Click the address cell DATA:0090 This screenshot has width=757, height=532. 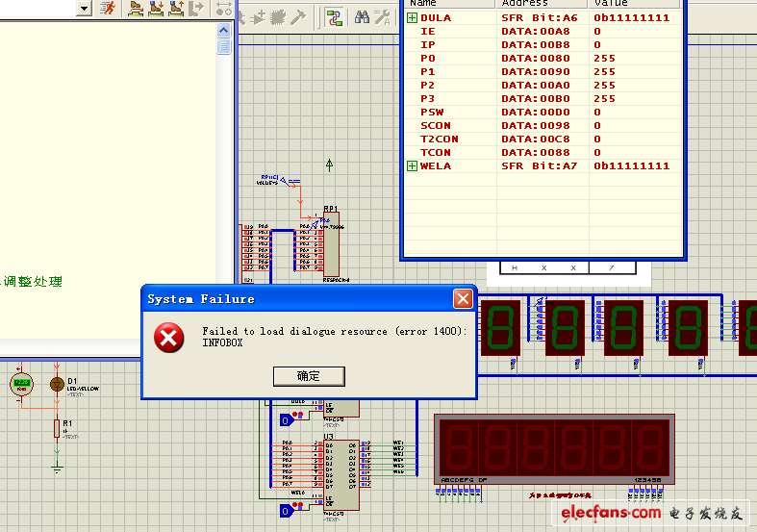pyautogui.click(x=536, y=72)
